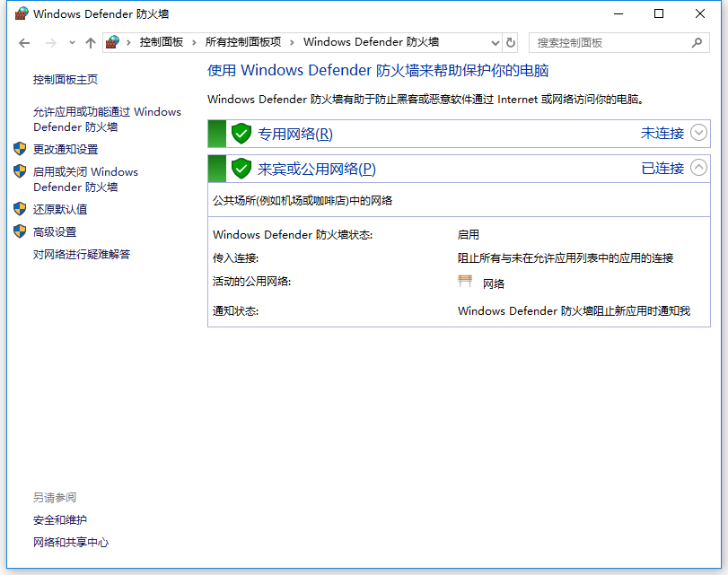The width and height of the screenshot is (728, 575).
Task: Maximize the firewall window
Action: (x=659, y=14)
